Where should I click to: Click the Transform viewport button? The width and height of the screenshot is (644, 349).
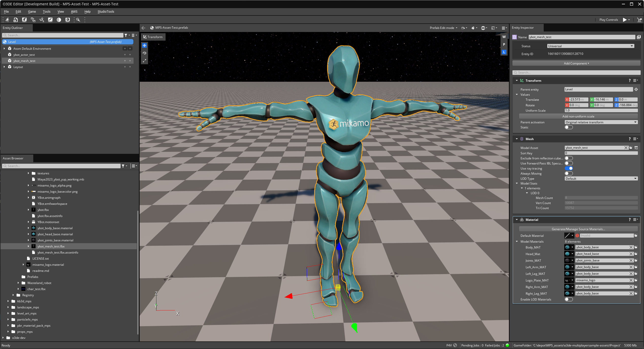point(153,37)
